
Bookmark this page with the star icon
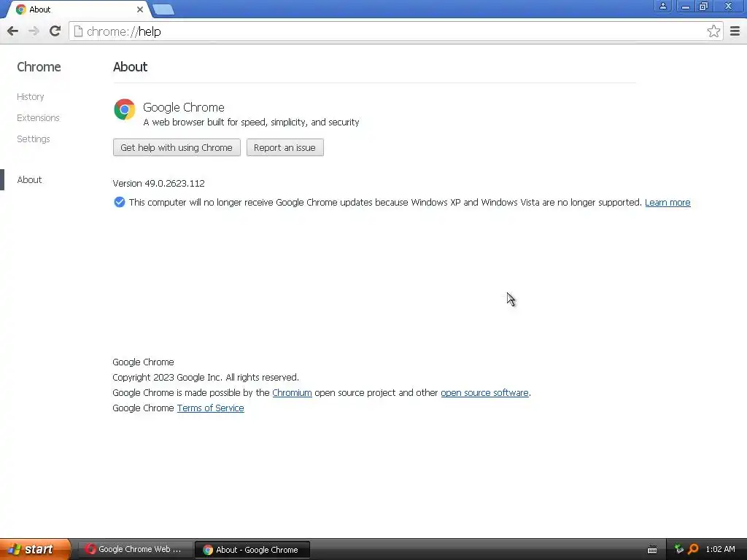tap(713, 31)
